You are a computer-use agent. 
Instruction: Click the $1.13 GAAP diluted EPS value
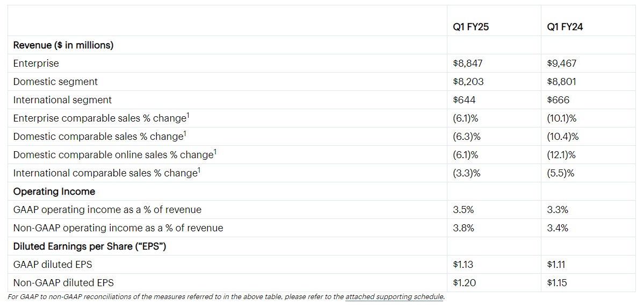point(463,265)
